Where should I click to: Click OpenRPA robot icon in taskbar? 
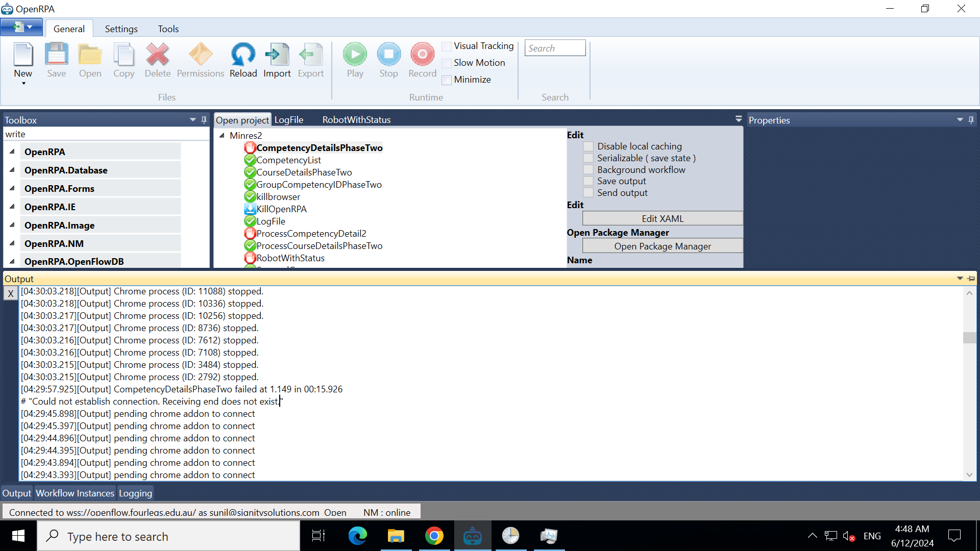pyautogui.click(x=472, y=536)
